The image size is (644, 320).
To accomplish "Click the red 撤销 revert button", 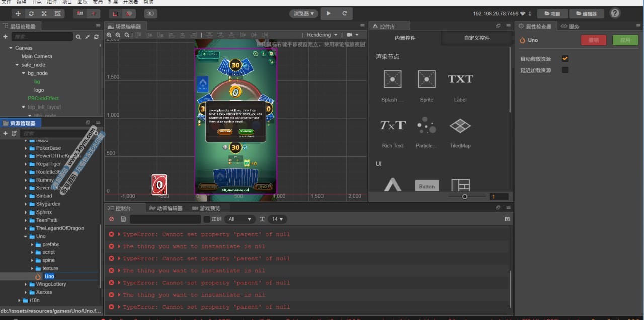I will (593, 40).
